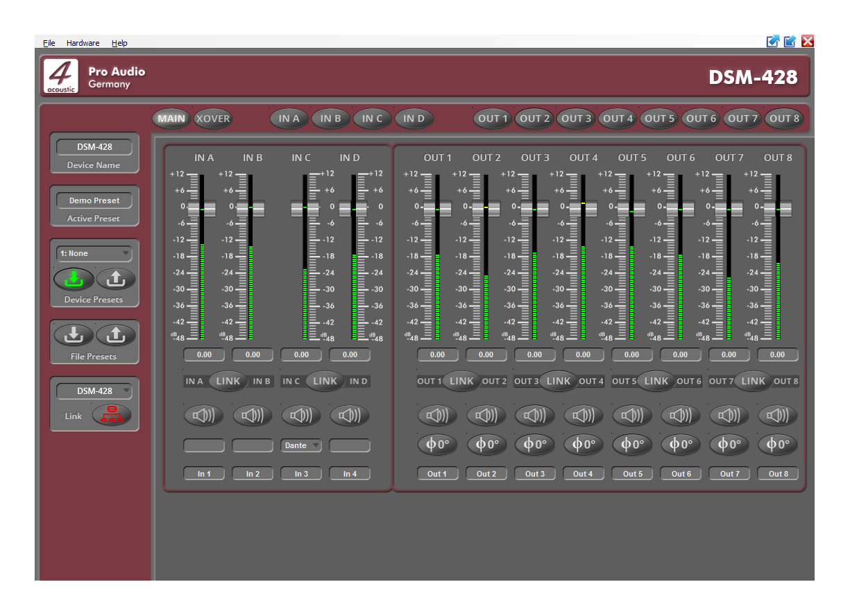Invert phase on OUT 8
The image size is (850, 616).
click(778, 445)
